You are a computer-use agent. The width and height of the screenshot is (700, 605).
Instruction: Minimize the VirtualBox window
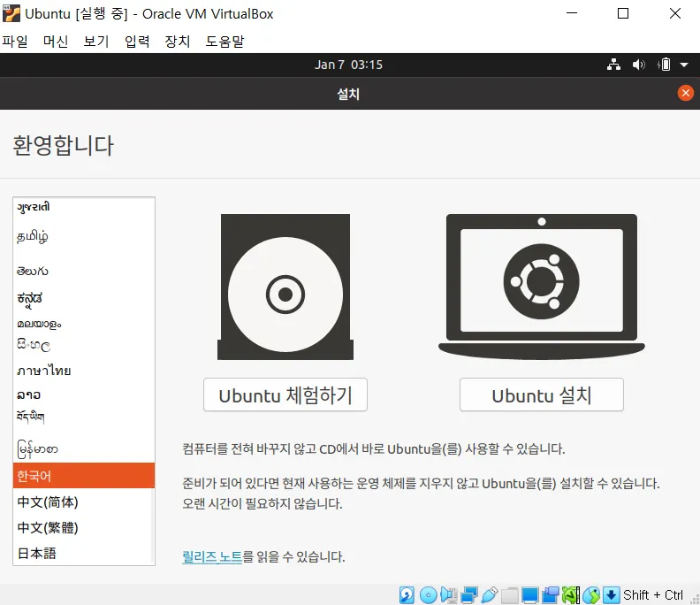[x=572, y=13]
